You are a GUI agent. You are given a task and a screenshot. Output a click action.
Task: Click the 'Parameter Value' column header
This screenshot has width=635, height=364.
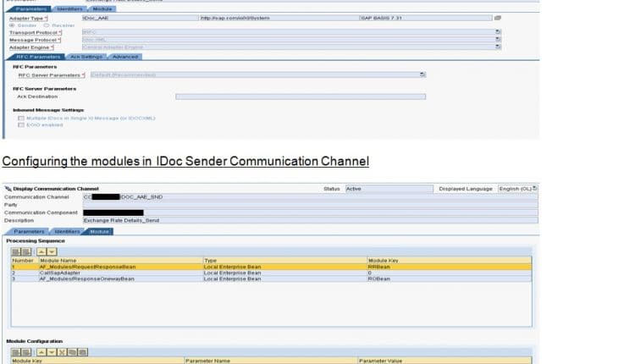[444, 361]
